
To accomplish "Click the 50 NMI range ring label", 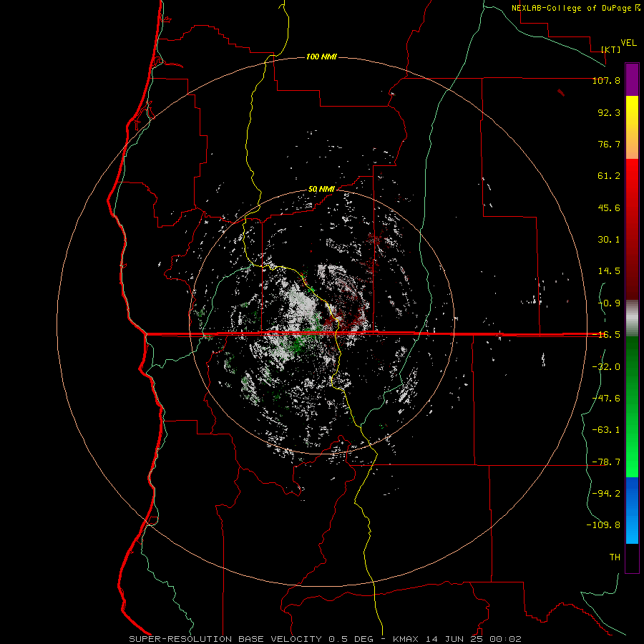I will (321, 190).
